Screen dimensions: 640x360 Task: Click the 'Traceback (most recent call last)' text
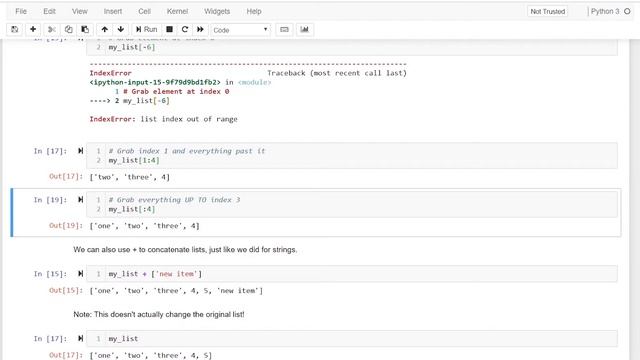coord(337,73)
